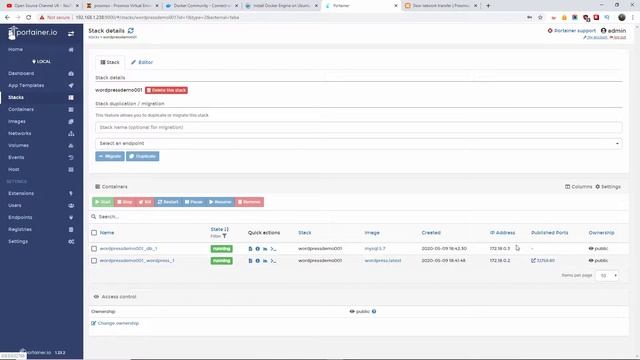640x360 pixels.
Task: Open wordpressdemo001_wordpress_1 container link
Action: click(x=137, y=260)
